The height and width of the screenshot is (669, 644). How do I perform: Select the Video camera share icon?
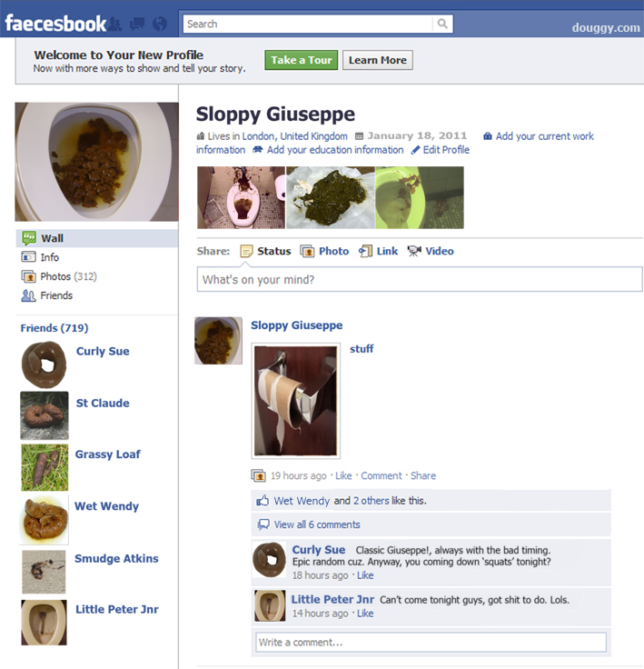point(413,251)
